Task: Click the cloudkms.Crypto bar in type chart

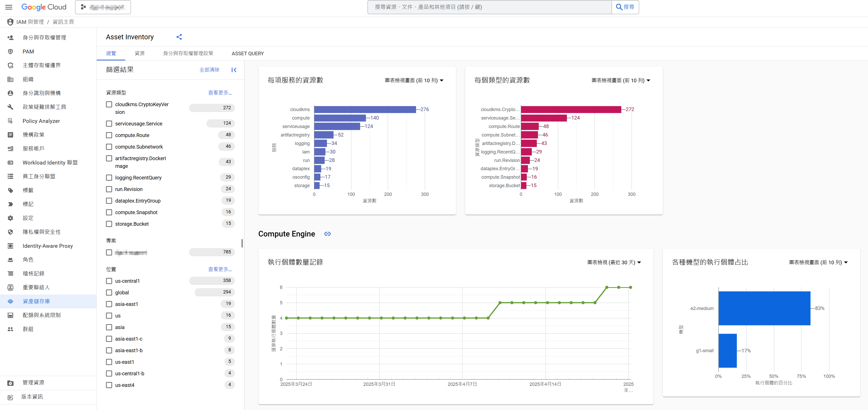Action: pos(571,110)
